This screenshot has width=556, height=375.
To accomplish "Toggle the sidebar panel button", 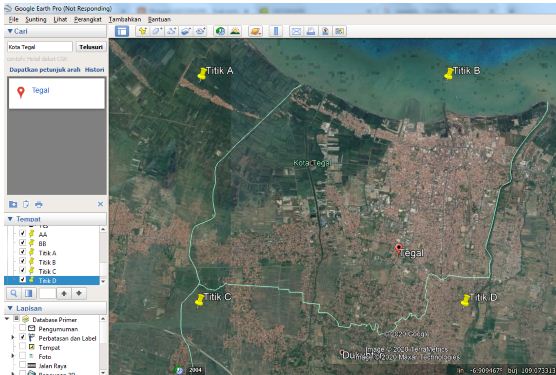I will 122,31.
